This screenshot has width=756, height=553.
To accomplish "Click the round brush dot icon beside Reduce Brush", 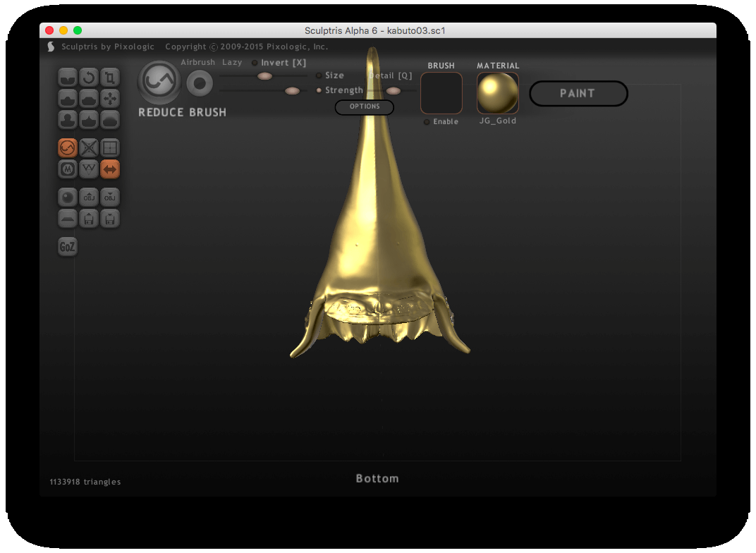I will point(200,83).
